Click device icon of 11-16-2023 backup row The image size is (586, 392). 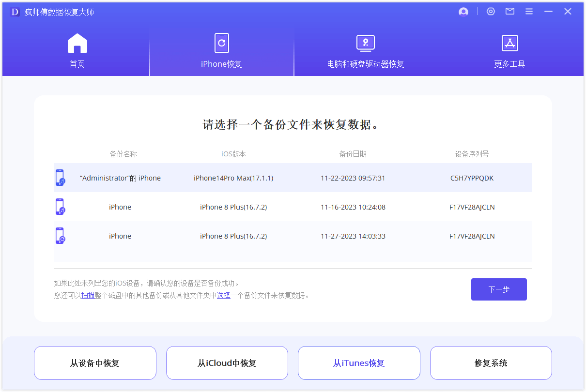point(60,207)
